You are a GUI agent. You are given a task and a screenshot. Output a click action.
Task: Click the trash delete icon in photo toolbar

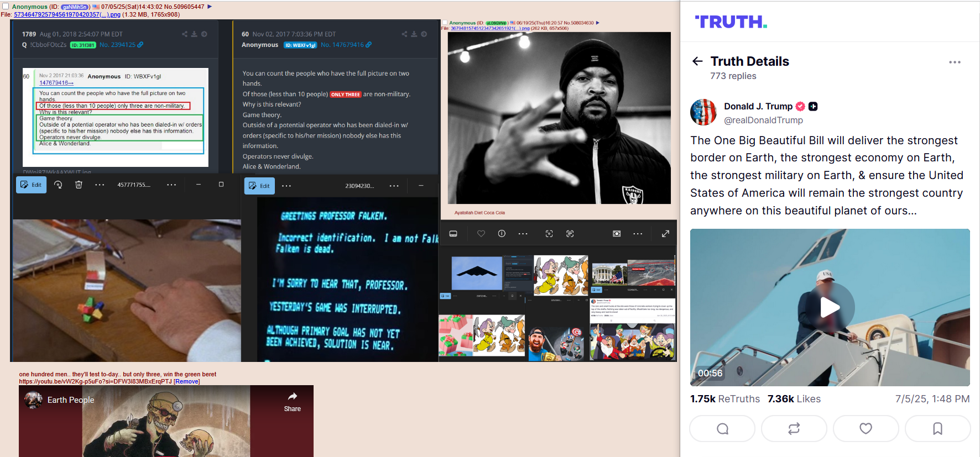click(79, 185)
